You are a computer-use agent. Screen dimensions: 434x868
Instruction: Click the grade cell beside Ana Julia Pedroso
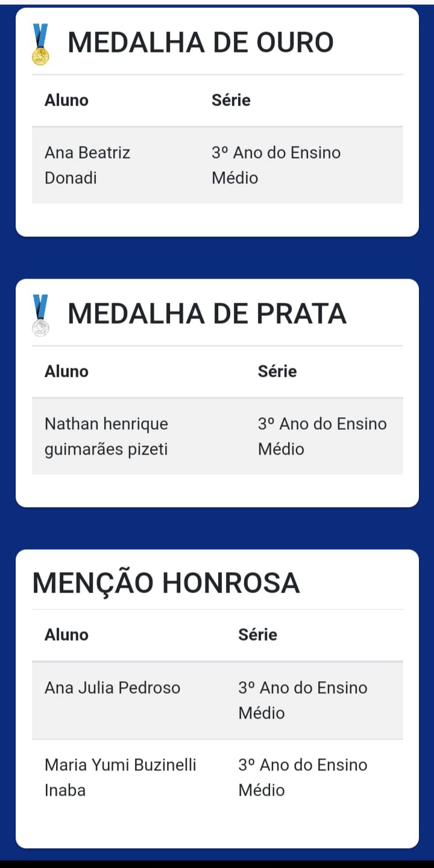(x=303, y=700)
